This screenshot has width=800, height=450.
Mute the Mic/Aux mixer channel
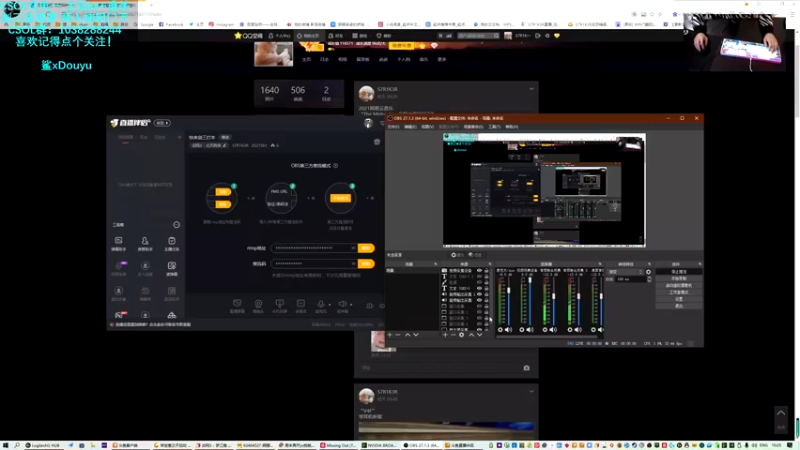509,330
